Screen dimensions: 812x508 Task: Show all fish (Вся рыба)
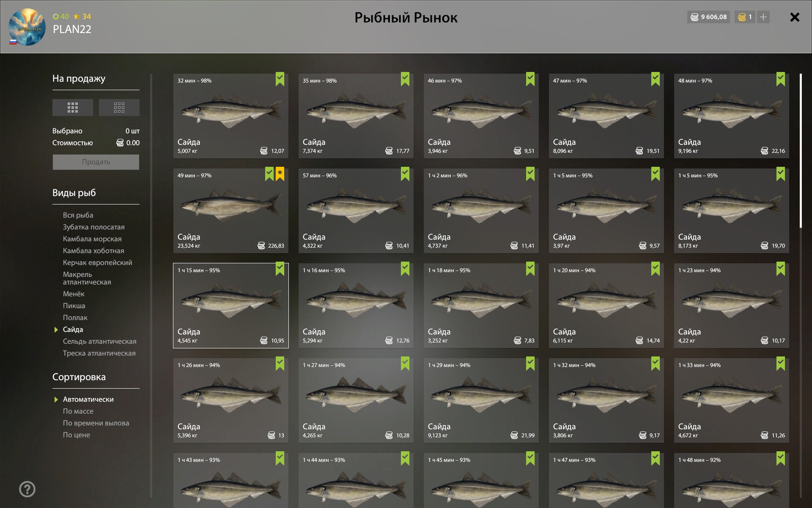coord(78,215)
